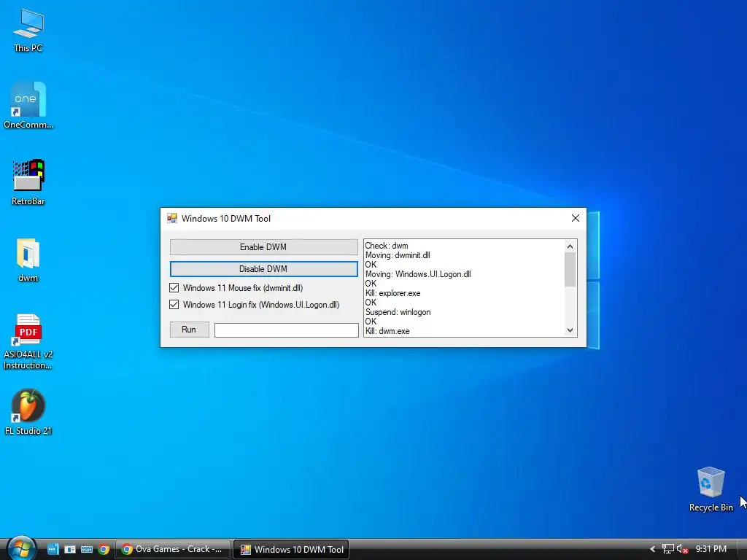The height and width of the screenshot is (560, 747).
Task: Click the 'Kill: explorer.exe' log line
Action: pyautogui.click(x=392, y=293)
